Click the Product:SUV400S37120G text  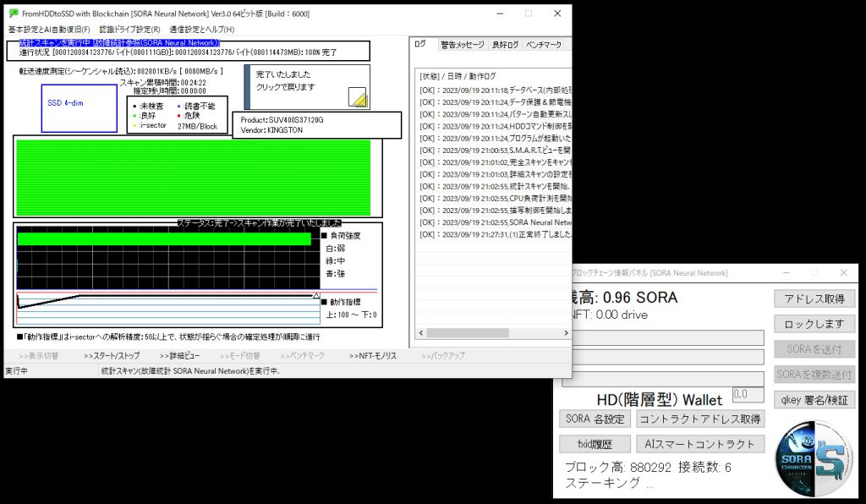[282, 120]
